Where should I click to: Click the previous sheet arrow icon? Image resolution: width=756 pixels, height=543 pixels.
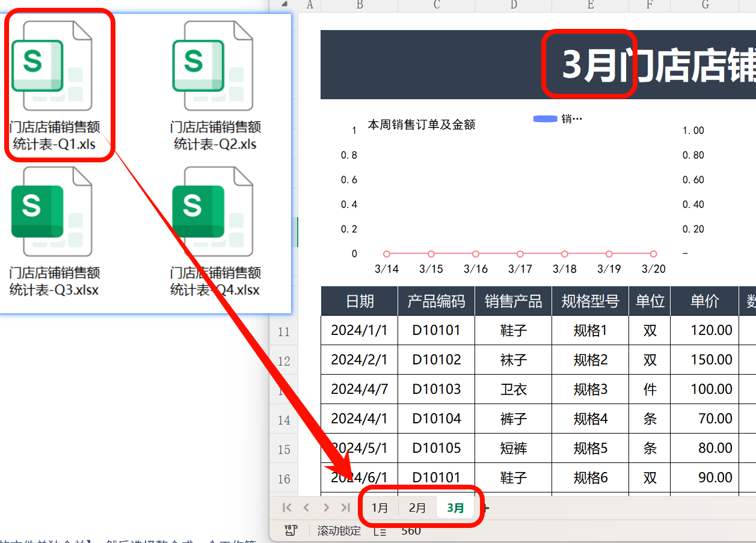click(306, 508)
